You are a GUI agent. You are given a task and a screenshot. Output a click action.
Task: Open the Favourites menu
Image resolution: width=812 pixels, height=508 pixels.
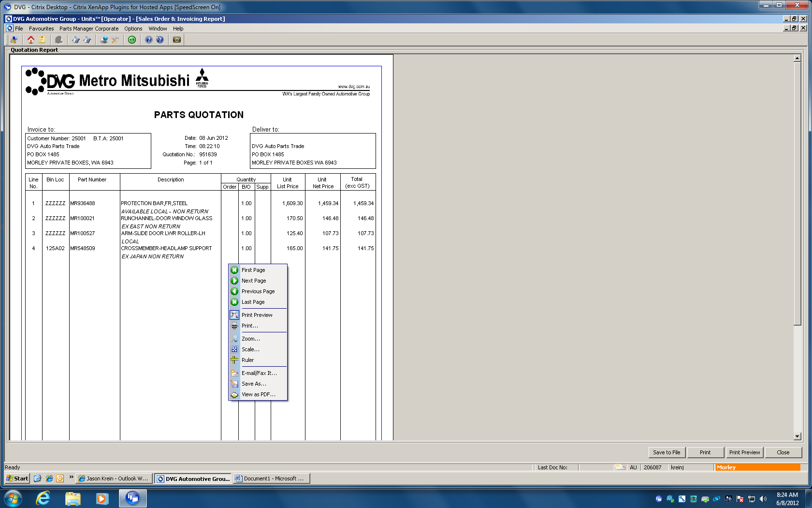coord(41,29)
